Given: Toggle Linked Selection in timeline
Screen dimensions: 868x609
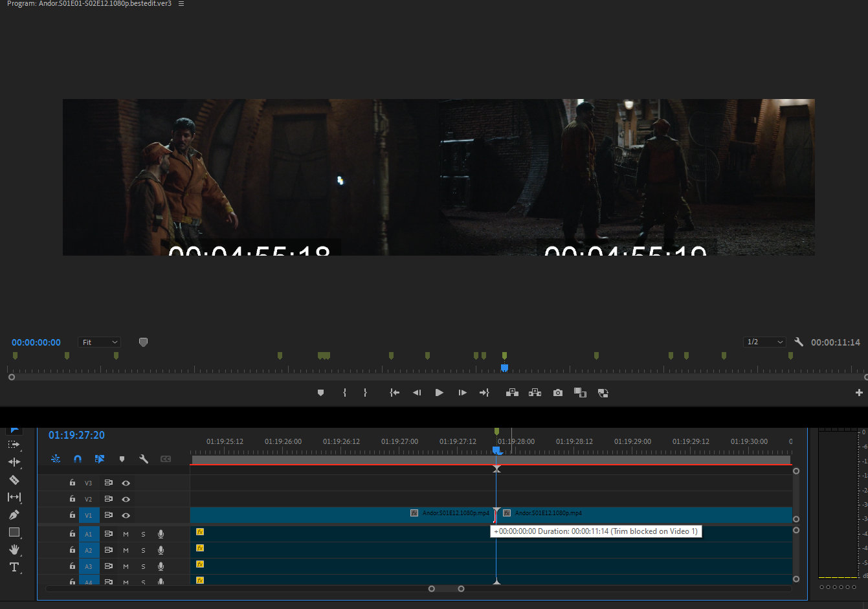Looking at the screenshot, I should tap(100, 459).
